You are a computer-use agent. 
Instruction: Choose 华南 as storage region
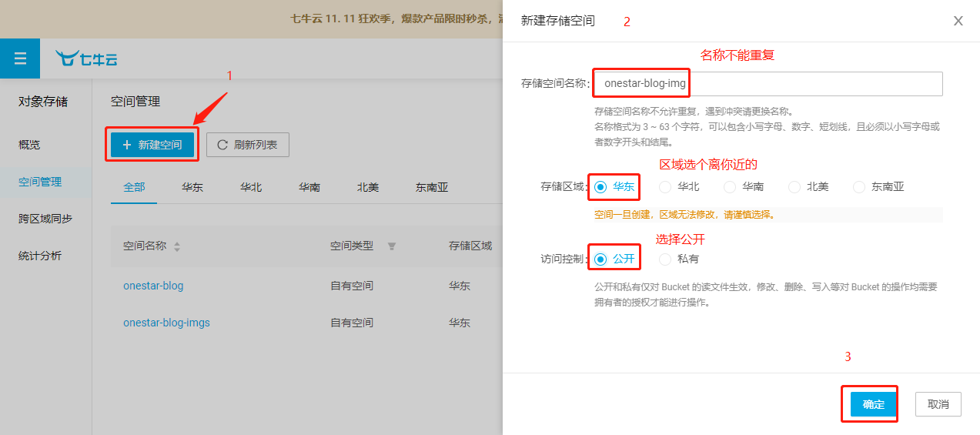(x=730, y=186)
